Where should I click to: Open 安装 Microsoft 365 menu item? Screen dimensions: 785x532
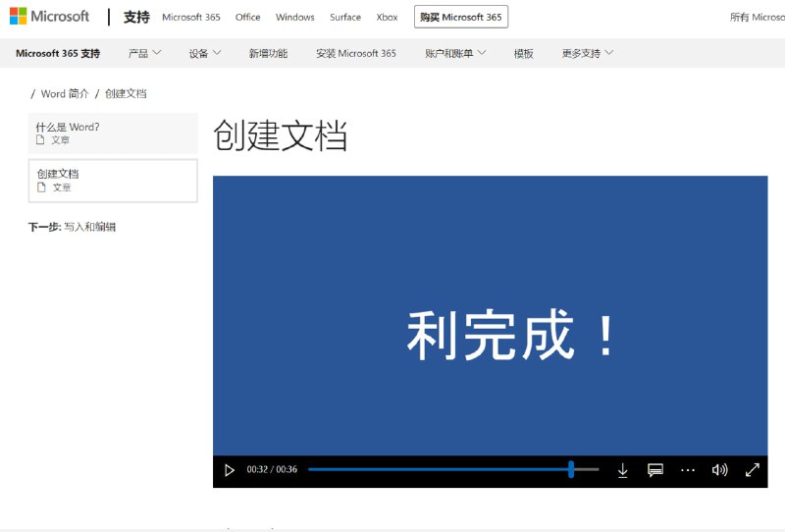(x=356, y=53)
